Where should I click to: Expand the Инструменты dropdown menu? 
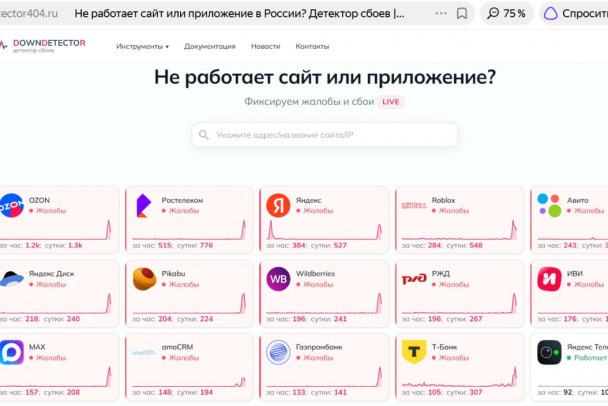point(142,46)
